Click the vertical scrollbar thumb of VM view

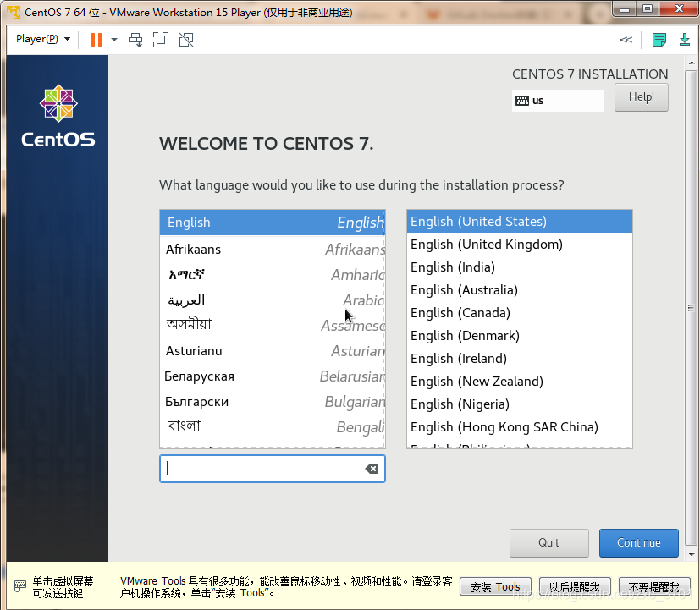tap(691, 308)
